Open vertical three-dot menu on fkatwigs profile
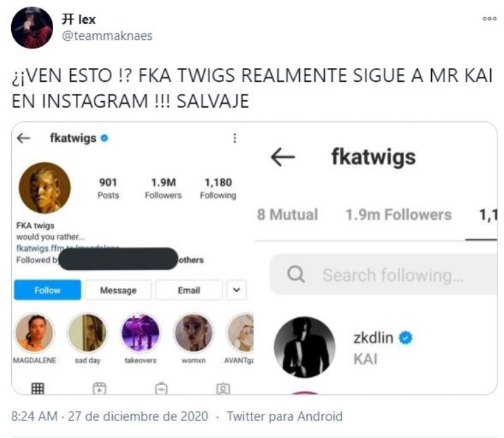Viewport: 504px width, 438px height. tap(235, 138)
